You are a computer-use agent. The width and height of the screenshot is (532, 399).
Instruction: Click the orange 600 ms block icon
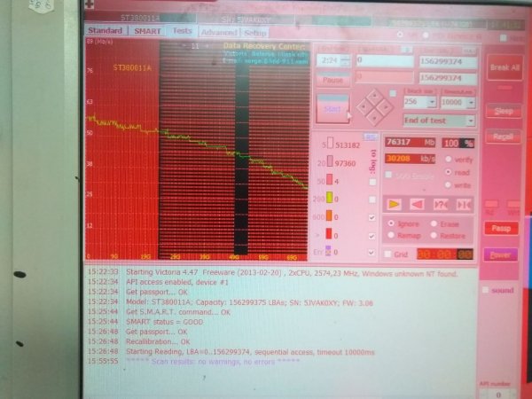pyautogui.click(x=332, y=216)
